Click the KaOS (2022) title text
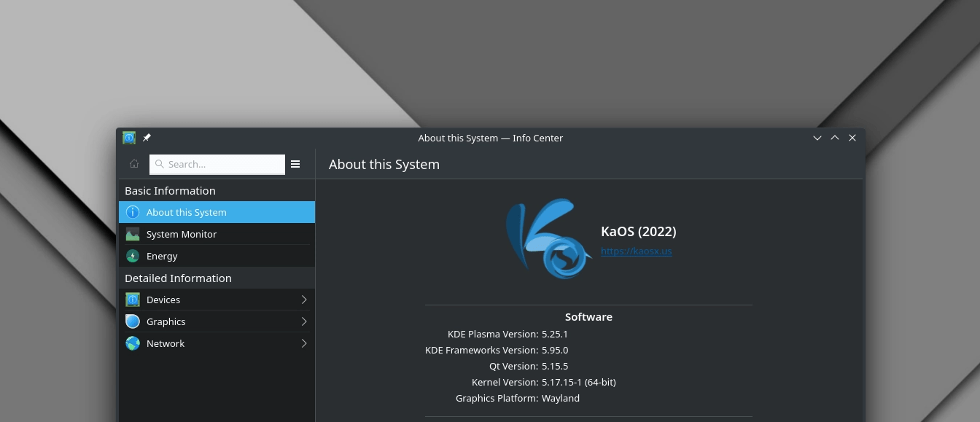 tap(639, 231)
